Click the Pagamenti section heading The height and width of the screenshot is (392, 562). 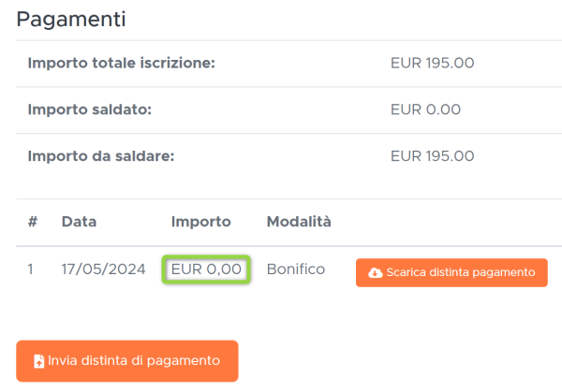(71, 19)
